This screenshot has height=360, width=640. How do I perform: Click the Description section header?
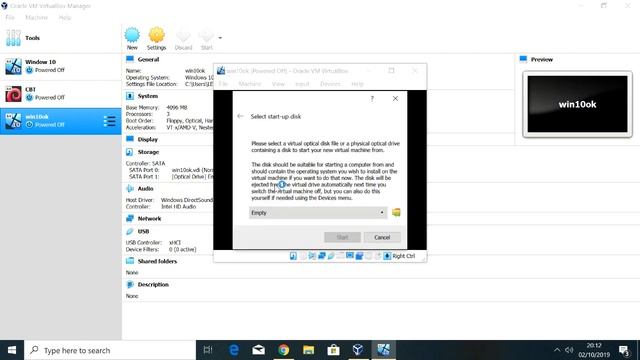153,284
